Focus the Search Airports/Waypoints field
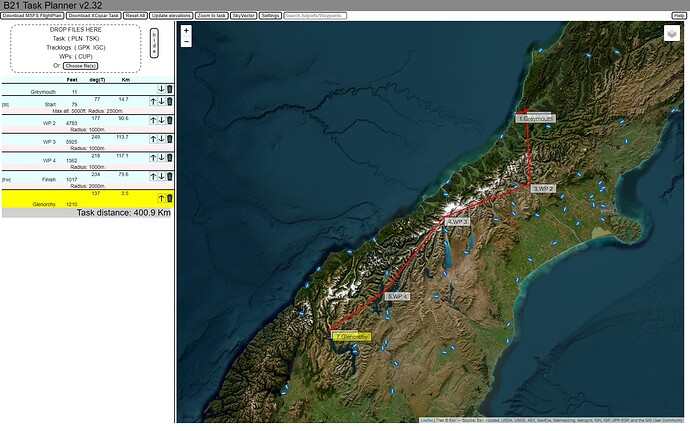The height and width of the screenshot is (431, 690). 315,15
